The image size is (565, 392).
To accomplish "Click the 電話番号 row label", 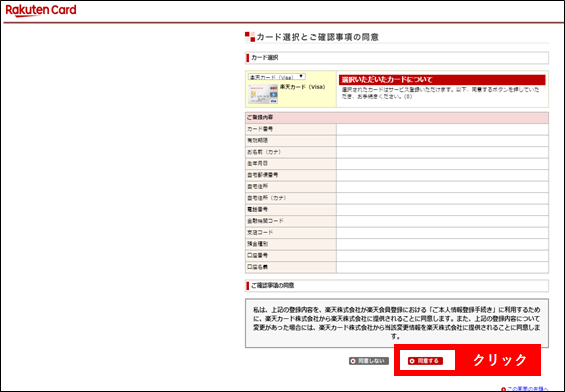I will 257,209.
